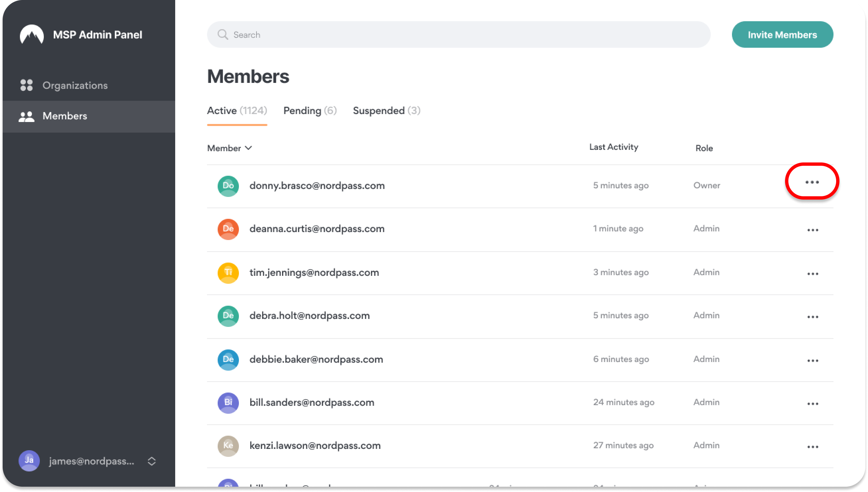
Task: Select bill.sanders@nordpass.com email
Action: click(x=312, y=403)
